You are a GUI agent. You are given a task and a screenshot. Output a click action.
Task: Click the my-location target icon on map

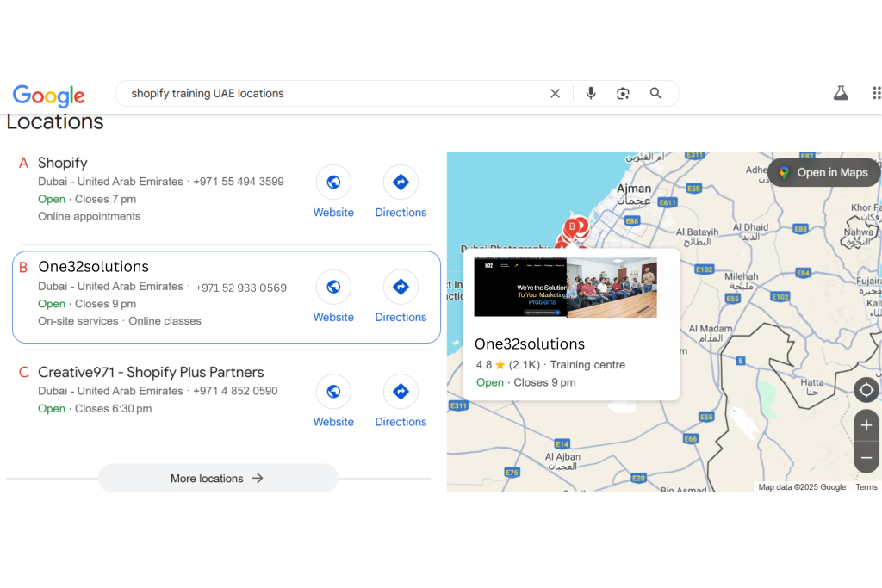click(x=866, y=390)
